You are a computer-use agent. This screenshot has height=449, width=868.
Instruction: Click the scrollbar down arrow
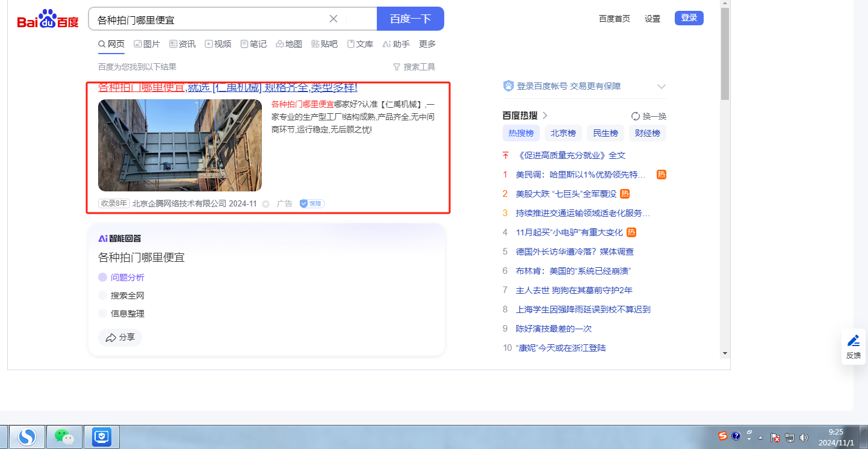tap(725, 353)
